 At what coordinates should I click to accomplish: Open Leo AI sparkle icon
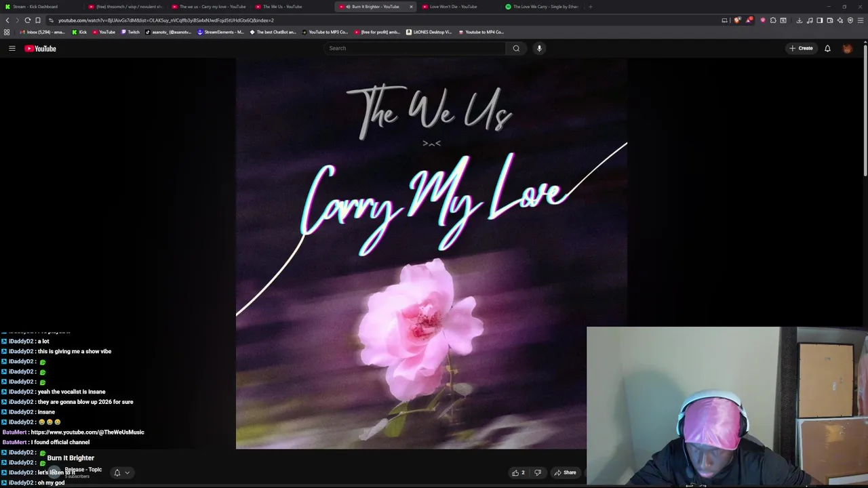point(840,20)
